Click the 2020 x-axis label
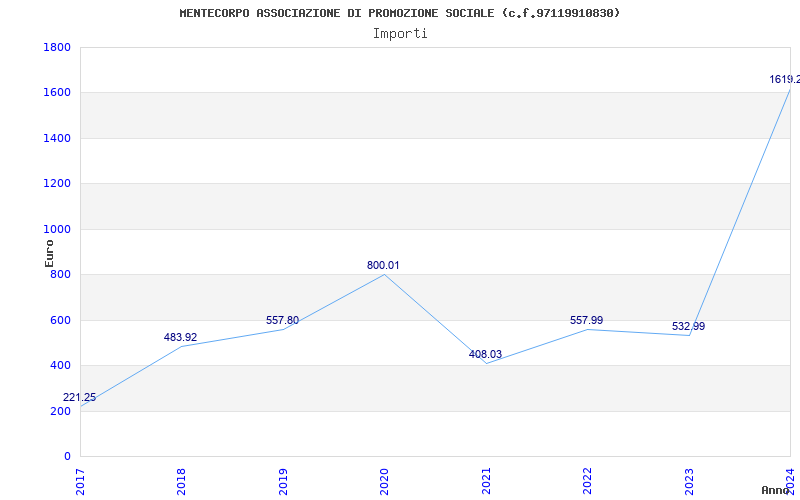This screenshot has height=500, width=800. 384,482
